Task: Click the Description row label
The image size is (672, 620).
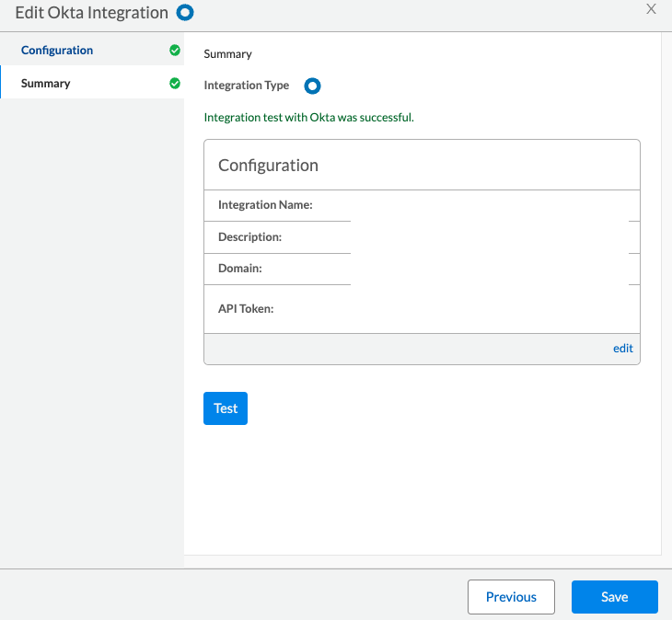Action: [x=249, y=236]
